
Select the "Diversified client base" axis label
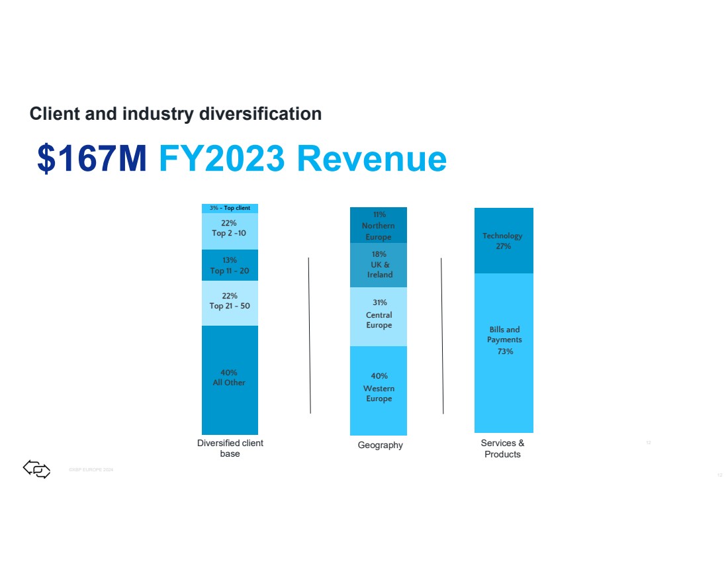tap(230, 448)
